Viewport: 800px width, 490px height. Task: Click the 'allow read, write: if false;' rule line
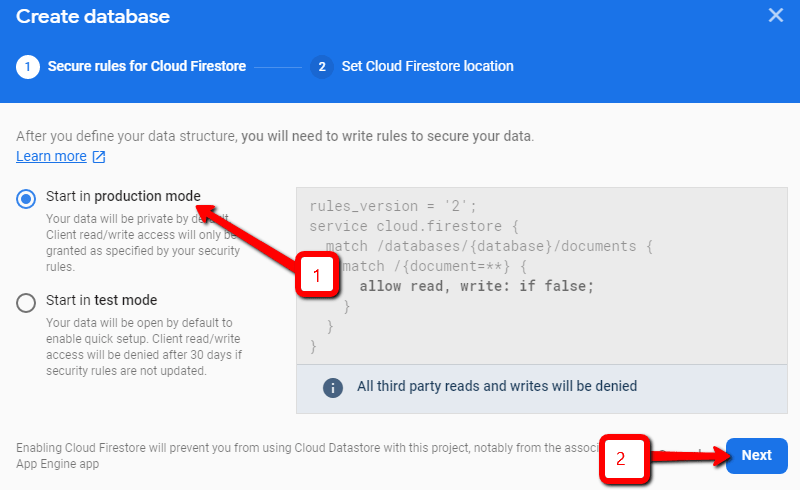476,286
